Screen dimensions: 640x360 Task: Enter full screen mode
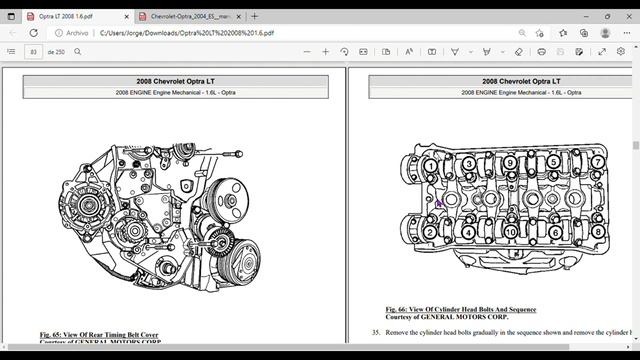pyautogui.click(x=602, y=52)
